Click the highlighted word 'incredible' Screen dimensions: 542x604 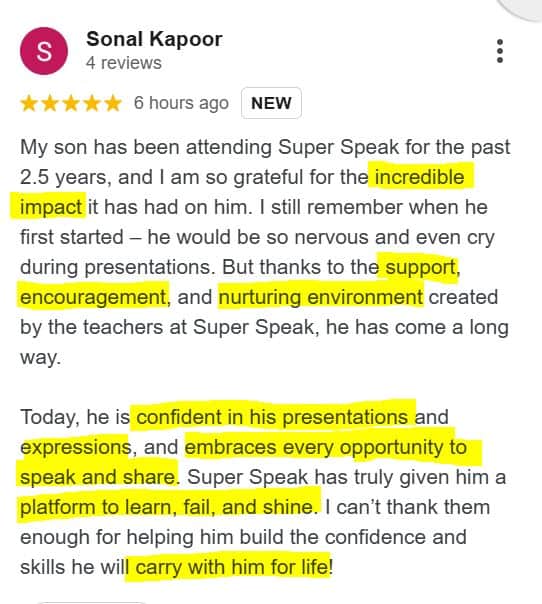[x=420, y=177]
